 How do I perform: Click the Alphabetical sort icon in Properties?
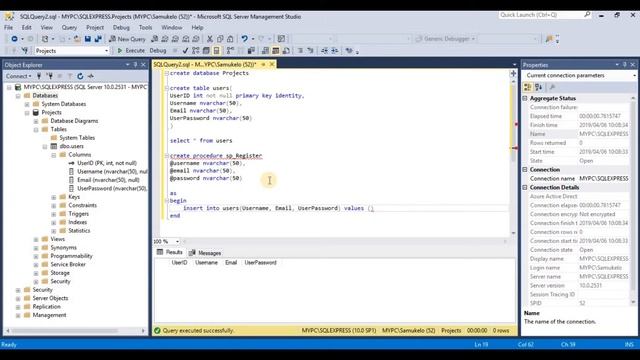538,87
